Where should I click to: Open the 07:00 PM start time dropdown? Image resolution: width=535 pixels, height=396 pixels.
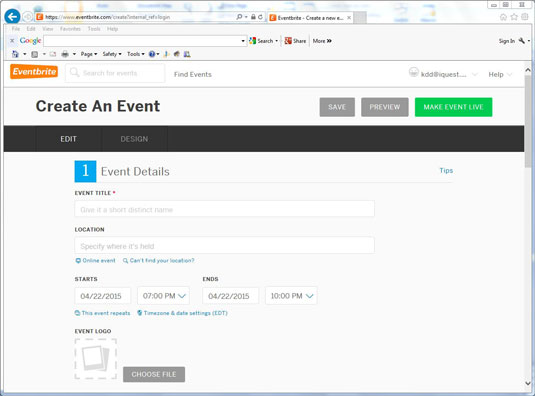(x=163, y=296)
